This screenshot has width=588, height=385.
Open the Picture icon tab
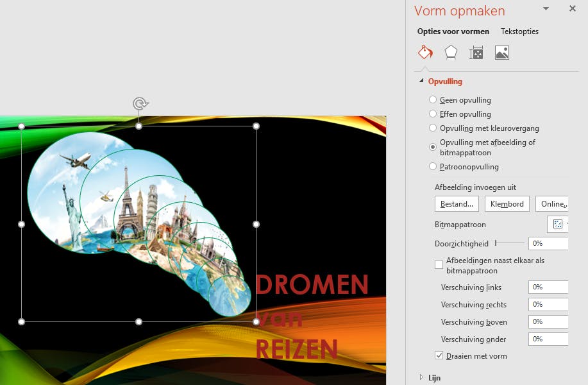[501, 53]
